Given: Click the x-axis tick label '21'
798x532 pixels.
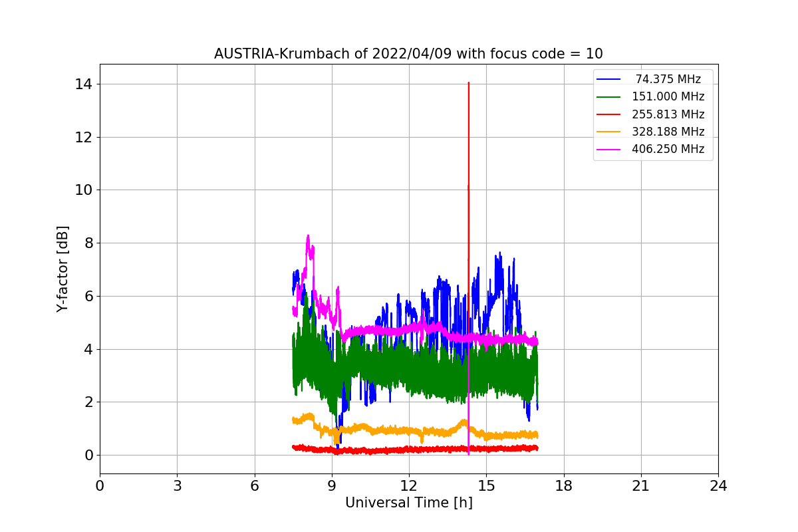Looking at the screenshot, I should pyautogui.click(x=641, y=486).
